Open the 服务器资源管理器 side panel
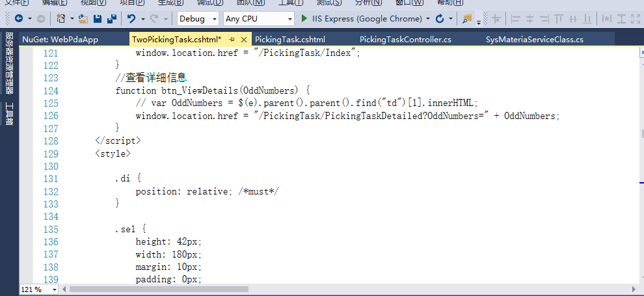The height and width of the screenshot is (296, 644). pyautogui.click(x=8, y=64)
